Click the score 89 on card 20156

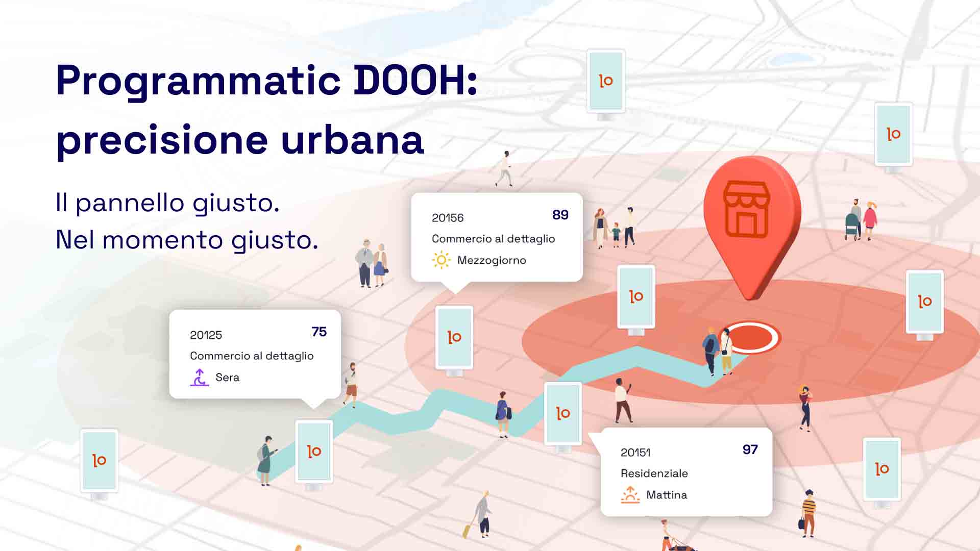pos(561,216)
